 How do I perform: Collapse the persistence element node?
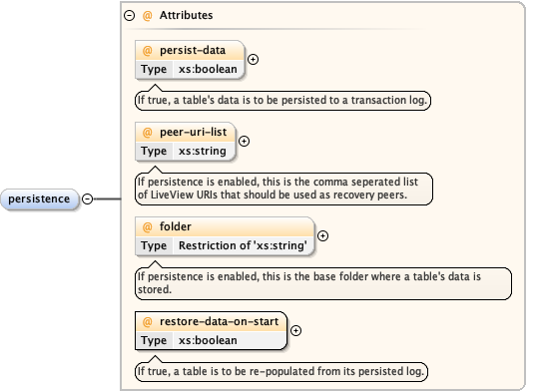point(87,198)
